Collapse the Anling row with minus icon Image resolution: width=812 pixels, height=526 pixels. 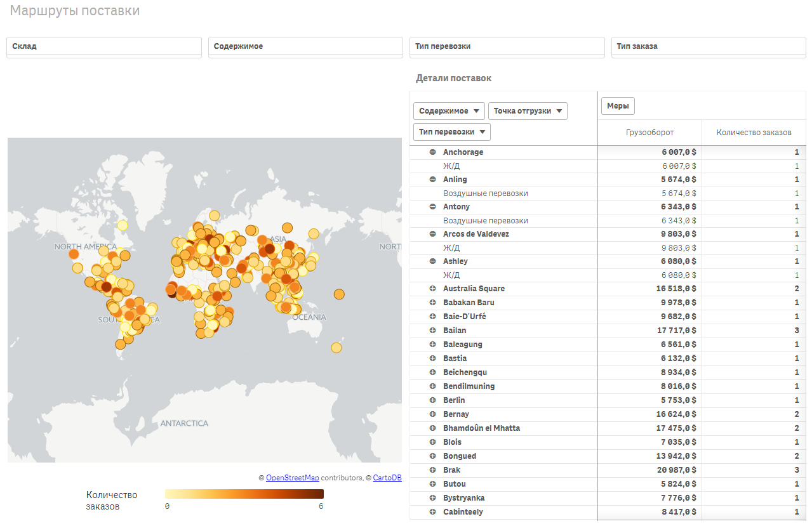coord(433,180)
